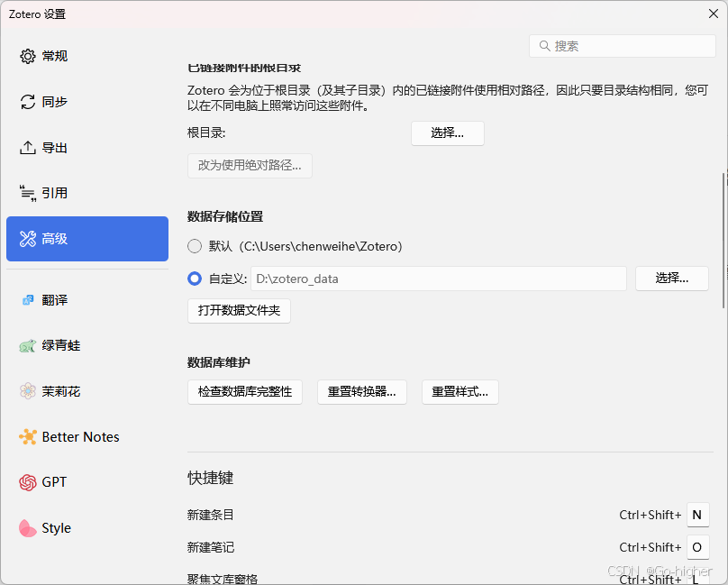
Task: Select the 自定义 data directory radio
Action: click(195, 279)
